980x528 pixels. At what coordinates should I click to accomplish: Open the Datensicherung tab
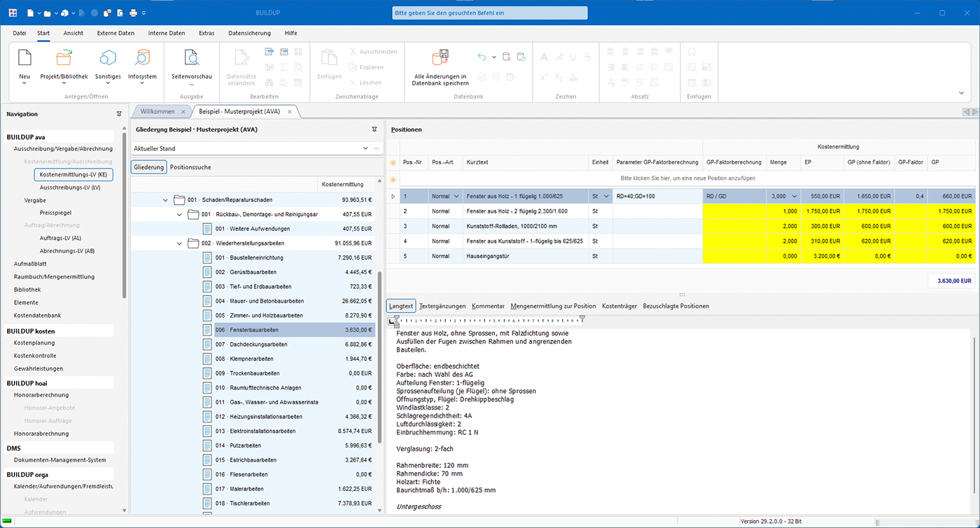coord(250,33)
